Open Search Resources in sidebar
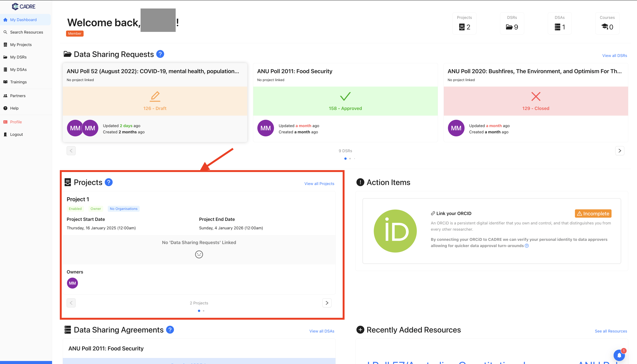Viewport: 637px width, 364px height. (25, 32)
